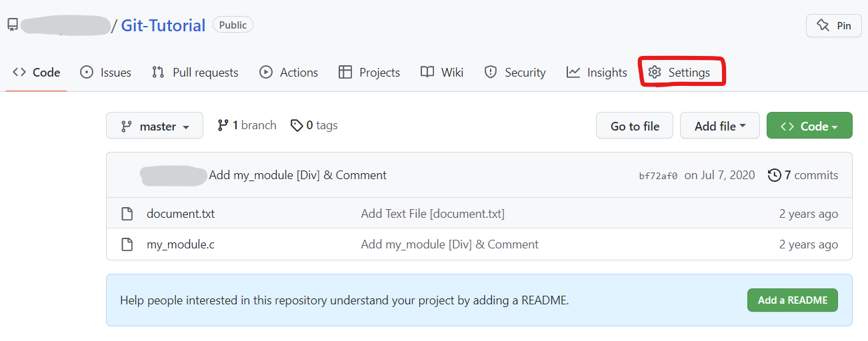Expand the Add file dropdown
The width and height of the screenshot is (868, 341).
(x=720, y=125)
